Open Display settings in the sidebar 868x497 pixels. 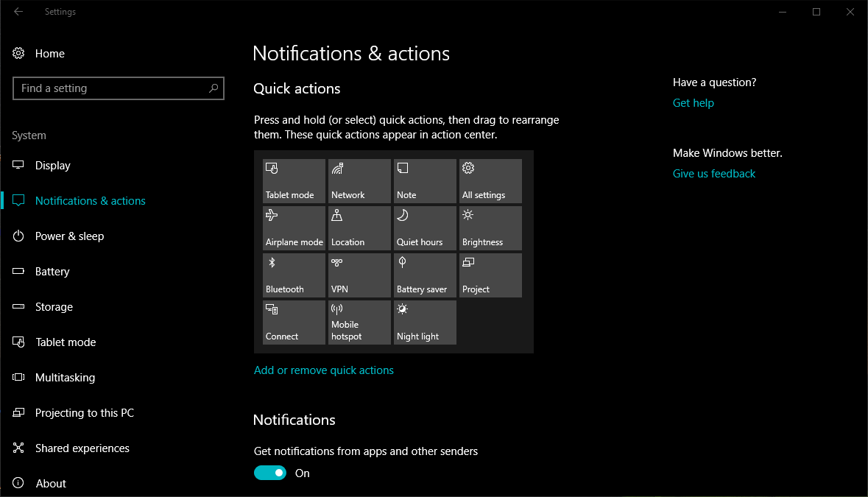(x=53, y=166)
